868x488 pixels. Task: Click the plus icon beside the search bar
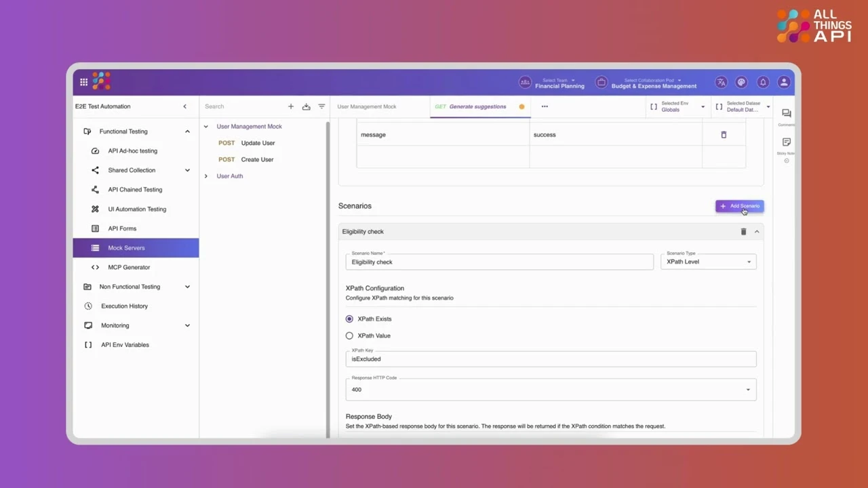(x=291, y=106)
